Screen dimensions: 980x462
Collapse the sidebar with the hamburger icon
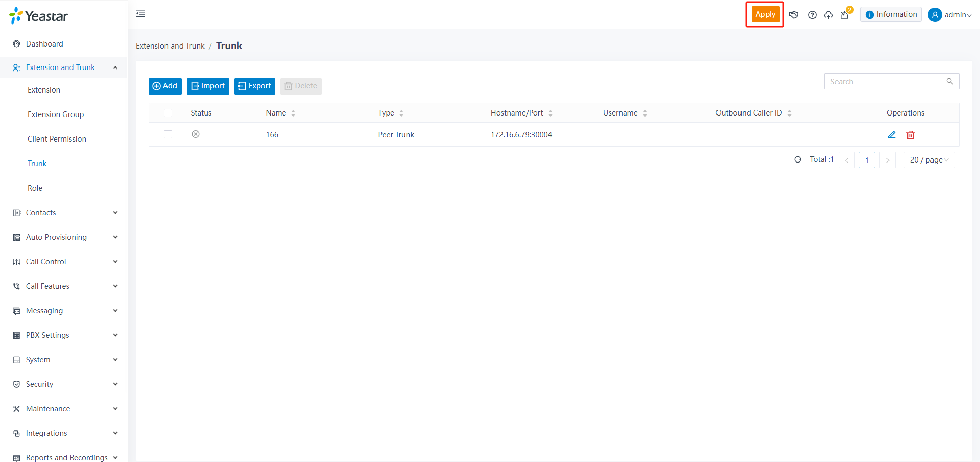[x=140, y=13]
